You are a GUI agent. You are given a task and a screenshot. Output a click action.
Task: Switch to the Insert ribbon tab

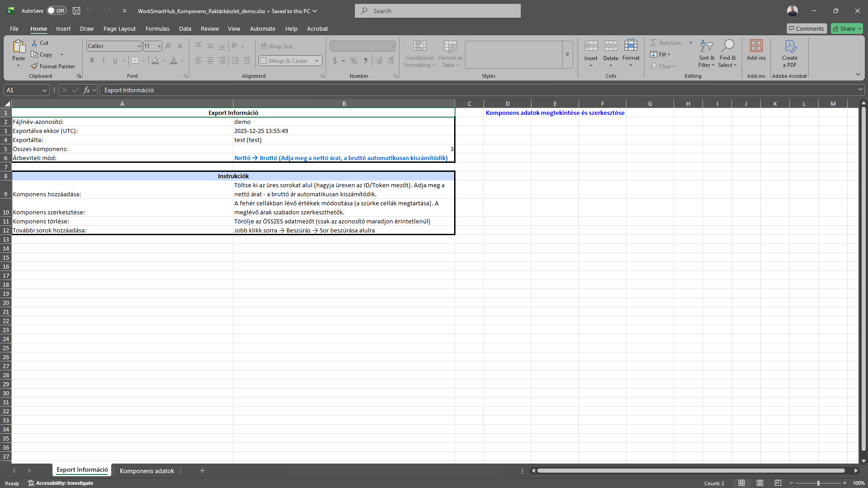[x=63, y=28]
